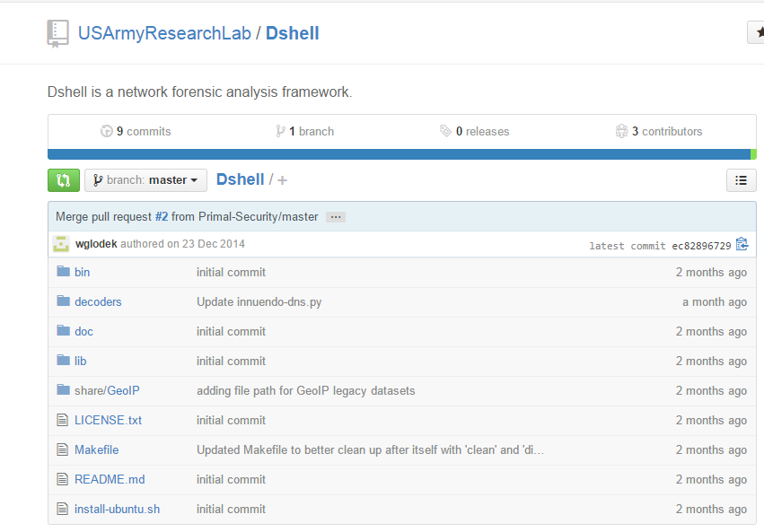Image resolution: width=764 pixels, height=532 pixels.
Task: Click the README.md file icon
Action: tap(62, 479)
